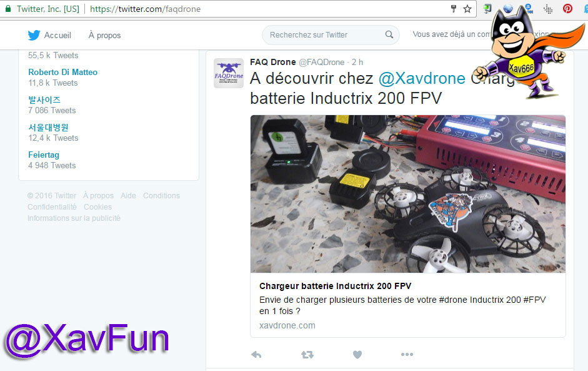Screen dimensions: 588x371
Task: Click the green flag extension icon
Action: (x=487, y=9)
